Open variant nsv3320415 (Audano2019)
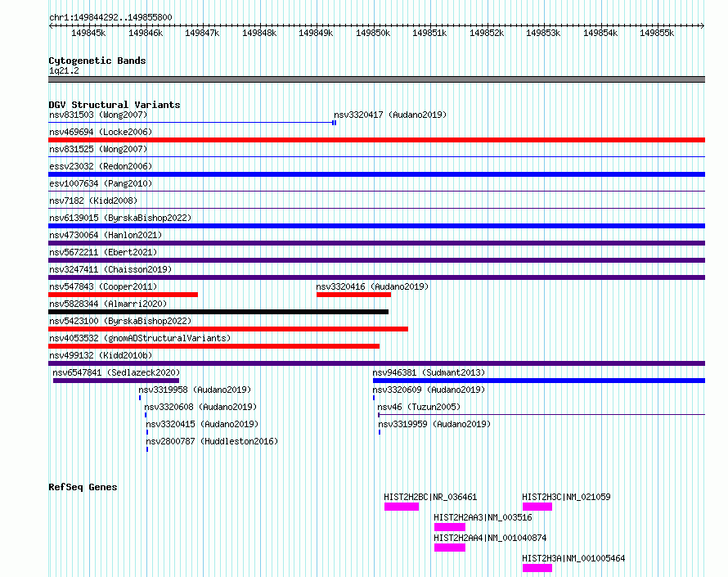The width and height of the screenshot is (728, 577). (202, 424)
